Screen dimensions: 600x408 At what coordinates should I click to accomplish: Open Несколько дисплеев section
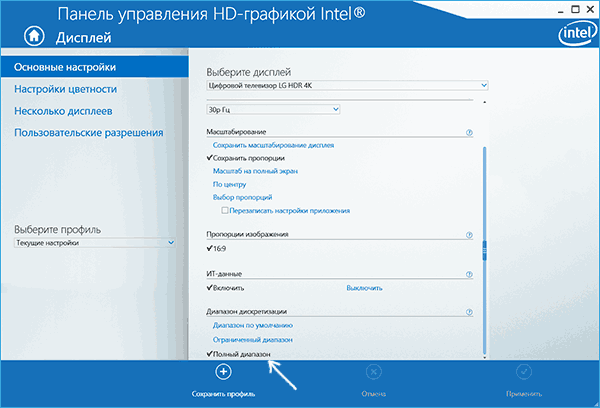click(x=63, y=111)
